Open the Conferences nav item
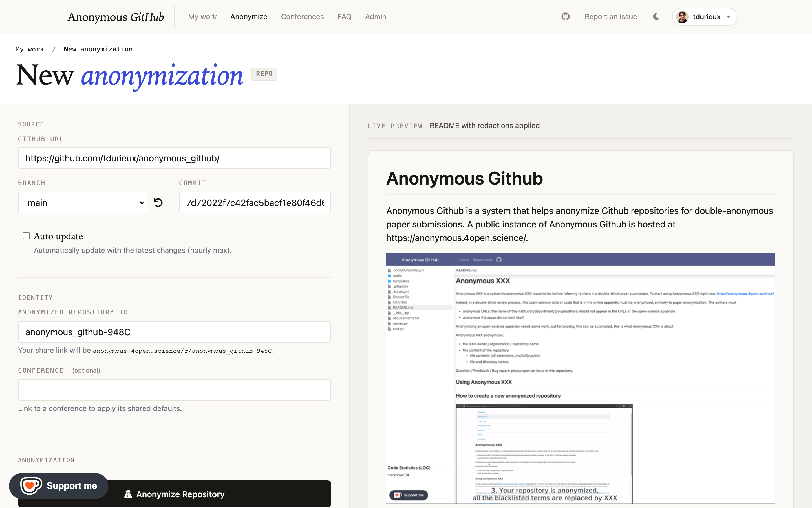812x508 pixels. pyautogui.click(x=302, y=16)
